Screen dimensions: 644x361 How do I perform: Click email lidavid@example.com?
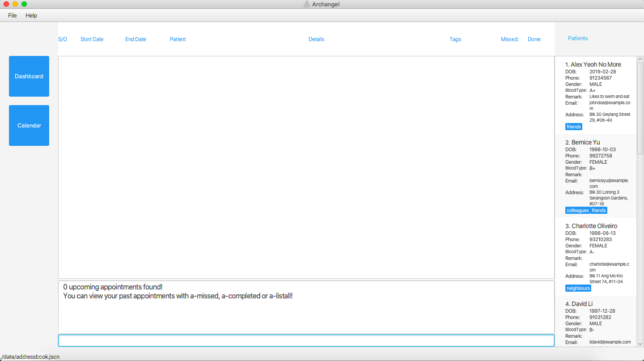pyautogui.click(x=610, y=342)
